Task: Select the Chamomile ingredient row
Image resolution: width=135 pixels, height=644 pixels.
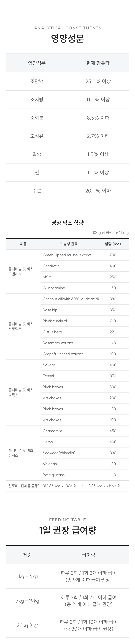Action: tap(52, 431)
